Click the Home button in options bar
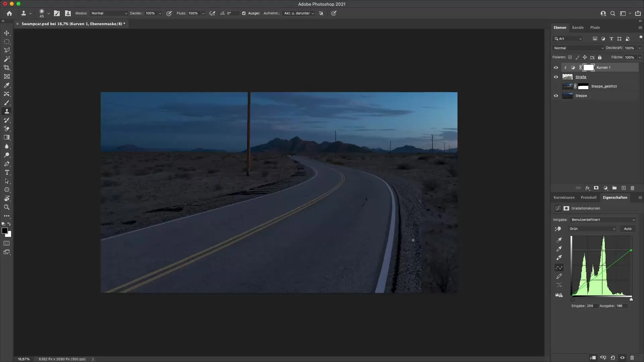Screen dimensions: 644x362 click(x=9, y=13)
